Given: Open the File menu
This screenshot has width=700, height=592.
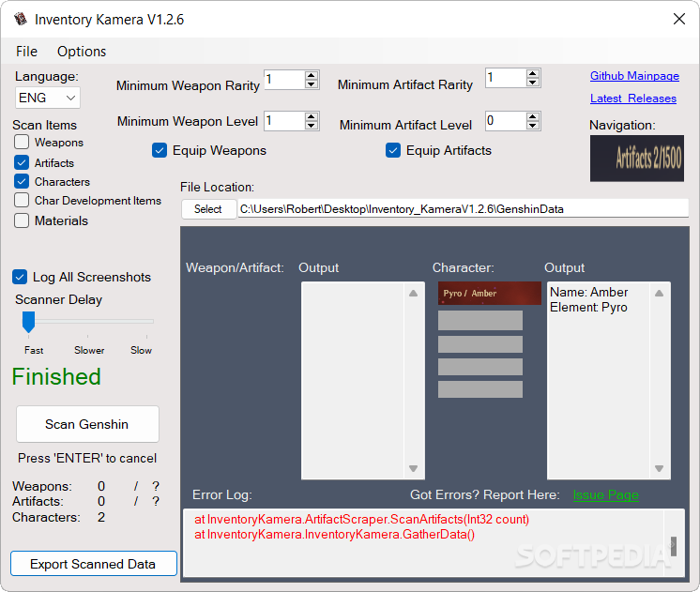Looking at the screenshot, I should click(x=27, y=52).
